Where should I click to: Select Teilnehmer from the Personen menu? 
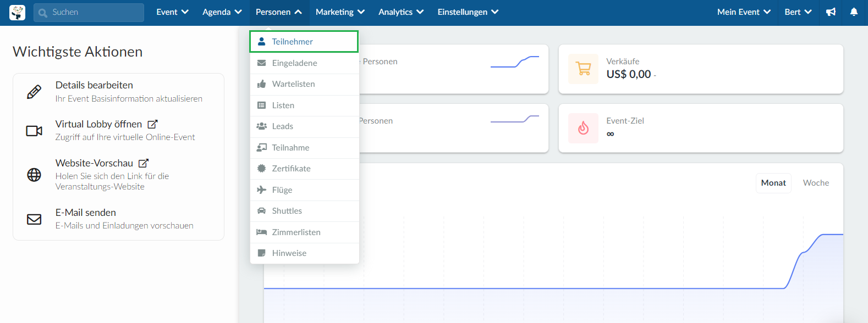304,42
